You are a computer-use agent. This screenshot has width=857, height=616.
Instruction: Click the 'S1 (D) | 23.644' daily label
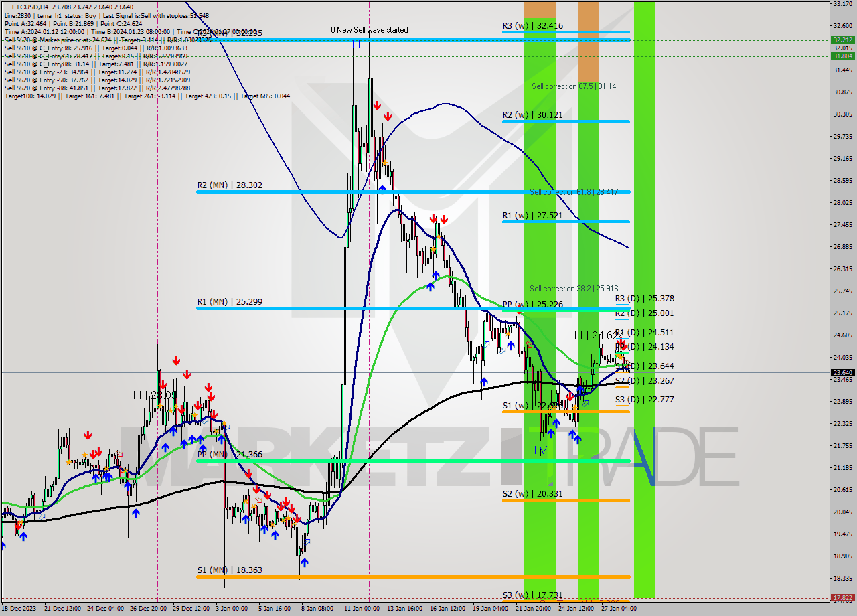coord(644,366)
